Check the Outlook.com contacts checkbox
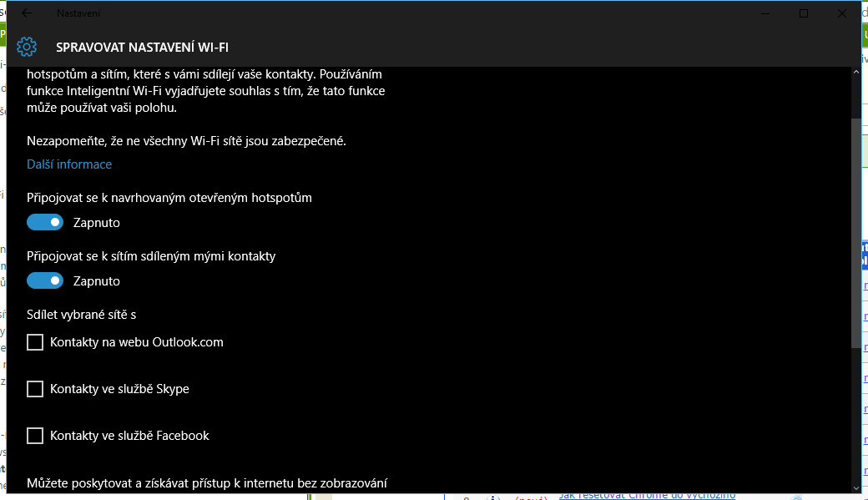The width and height of the screenshot is (868, 500). (x=35, y=342)
